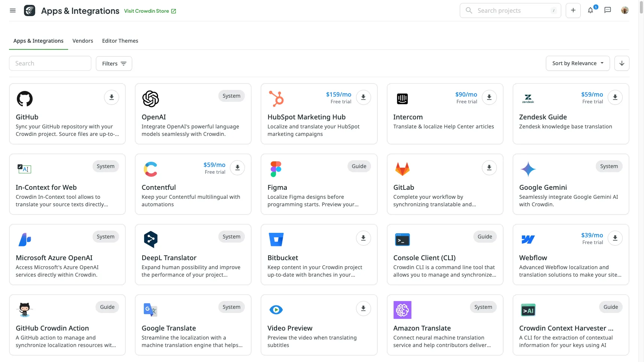Install the GitHub app via download icon

click(x=111, y=97)
